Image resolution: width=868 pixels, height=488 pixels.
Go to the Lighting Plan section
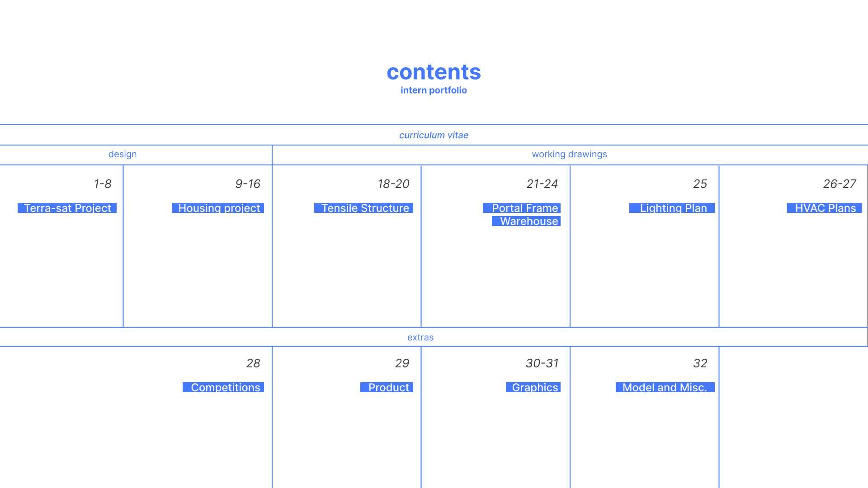[672, 208]
